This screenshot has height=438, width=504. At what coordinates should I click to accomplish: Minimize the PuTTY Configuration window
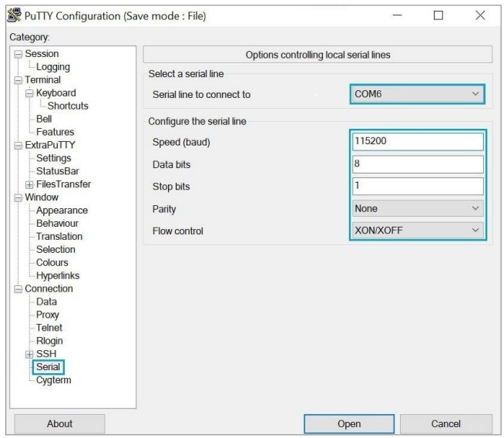click(x=398, y=15)
